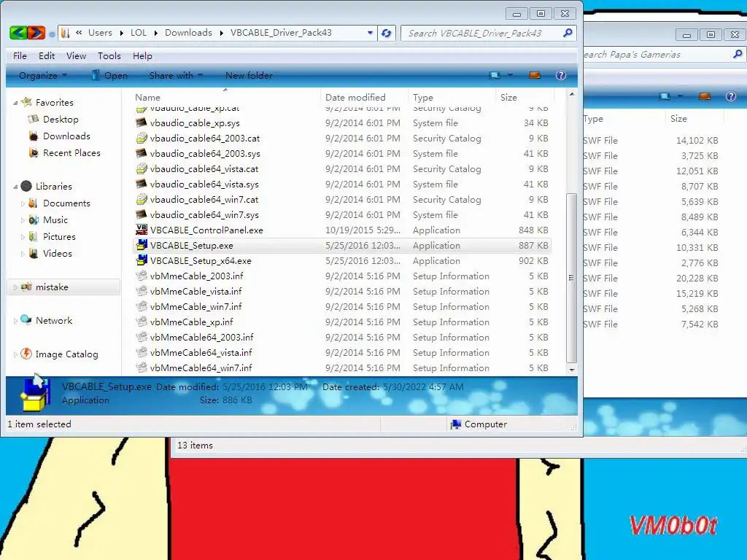
Task: Open the address bar history dropdown arrow
Action: (370, 33)
